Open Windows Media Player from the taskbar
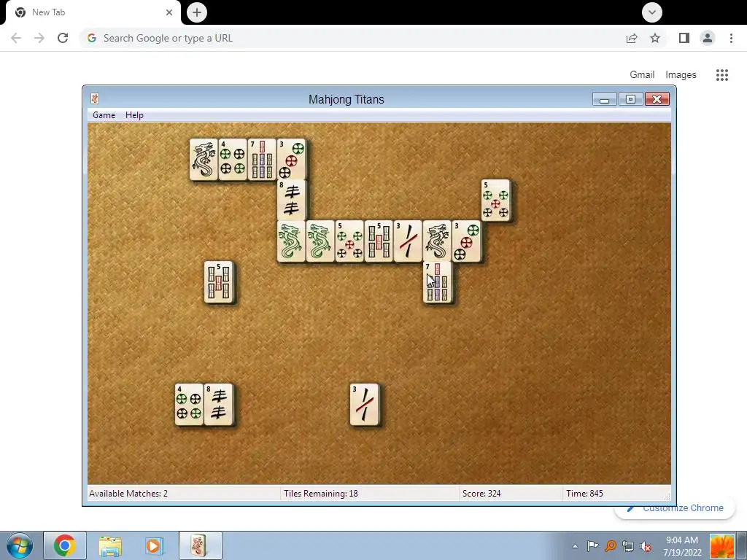 click(x=155, y=545)
